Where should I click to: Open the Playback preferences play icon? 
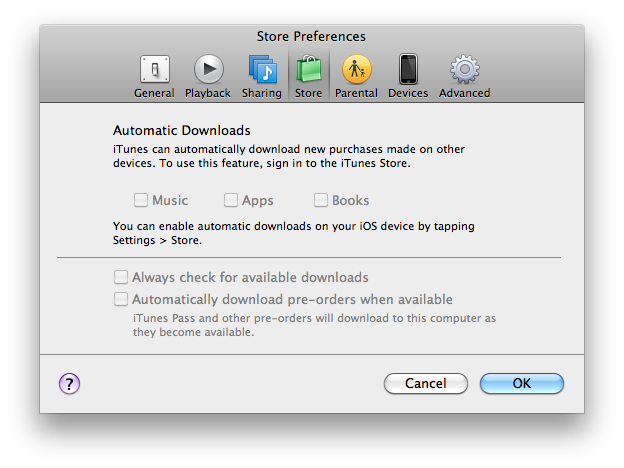[209, 69]
